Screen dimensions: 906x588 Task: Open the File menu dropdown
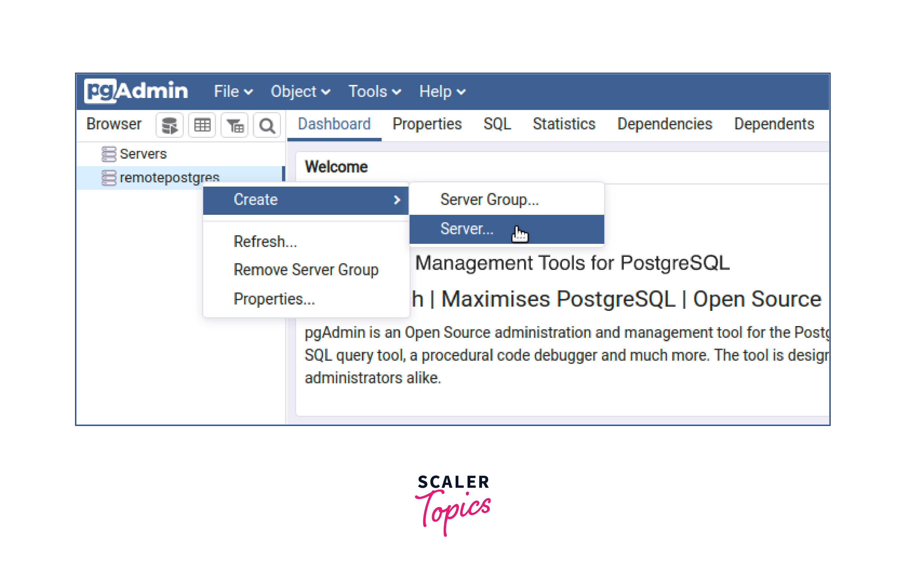coord(233,92)
